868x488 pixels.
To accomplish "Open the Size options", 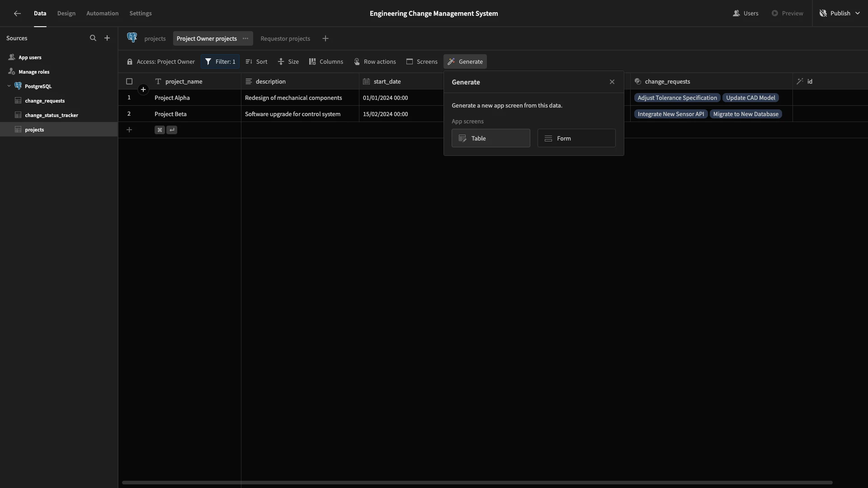I will (x=288, y=61).
